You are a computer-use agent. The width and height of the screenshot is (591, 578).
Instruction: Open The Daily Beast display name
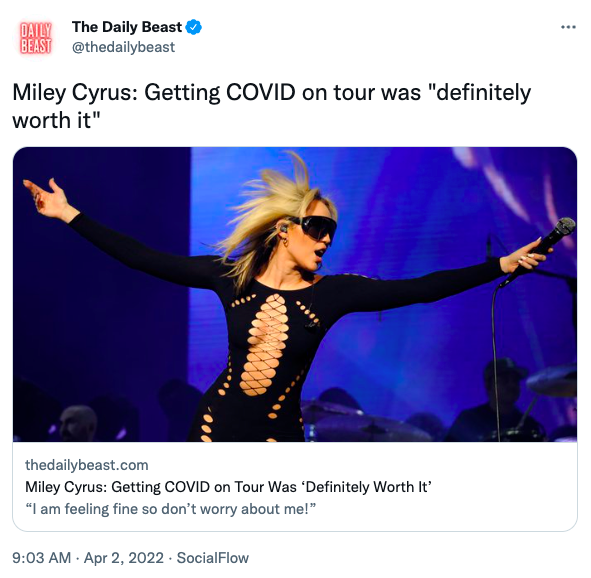coord(127,27)
